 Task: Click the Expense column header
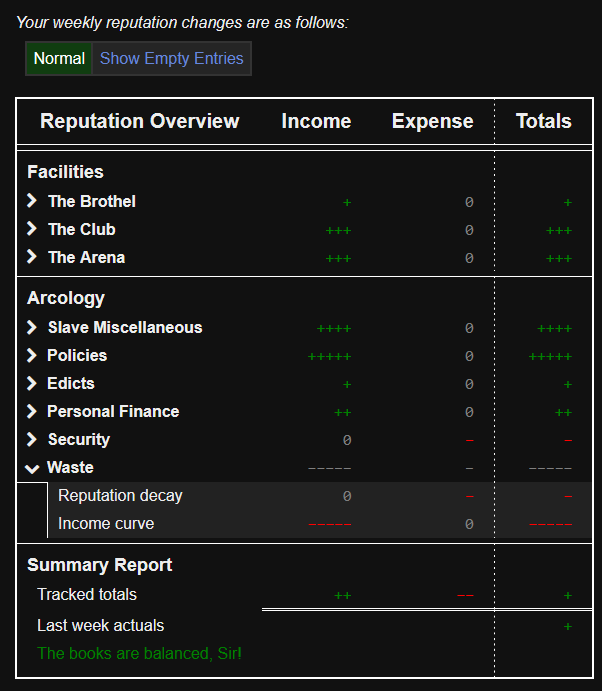click(x=432, y=122)
